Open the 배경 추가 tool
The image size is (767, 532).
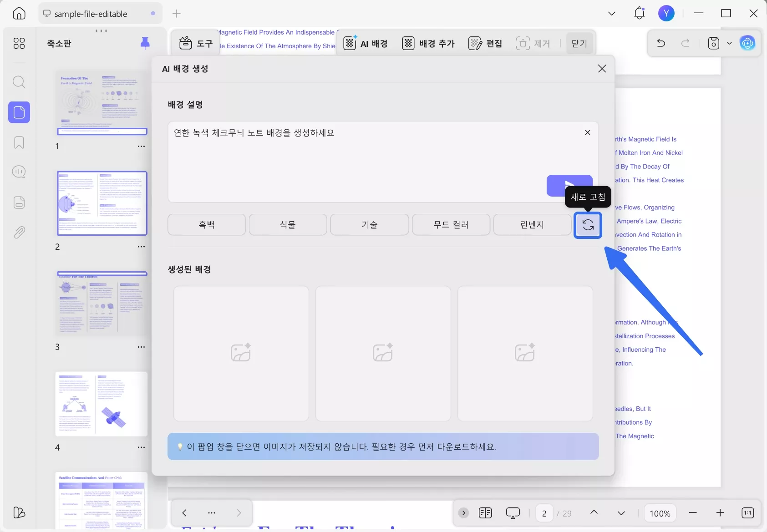point(428,43)
